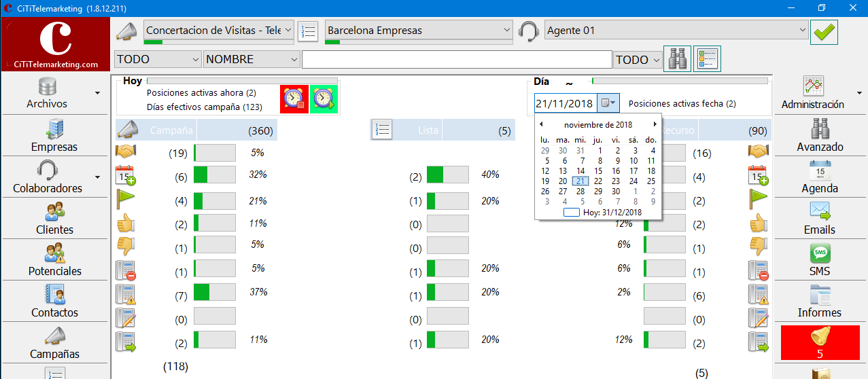Viewport: 868px width, 379px height.
Task: Open the Contactos section
Action: coord(54,302)
